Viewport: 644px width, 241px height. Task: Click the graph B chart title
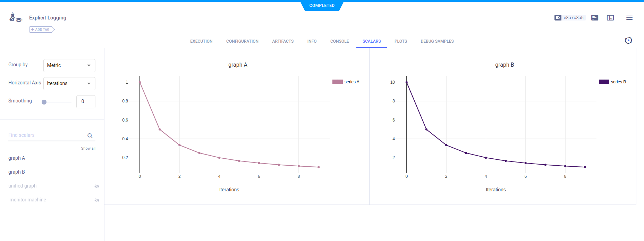point(505,65)
